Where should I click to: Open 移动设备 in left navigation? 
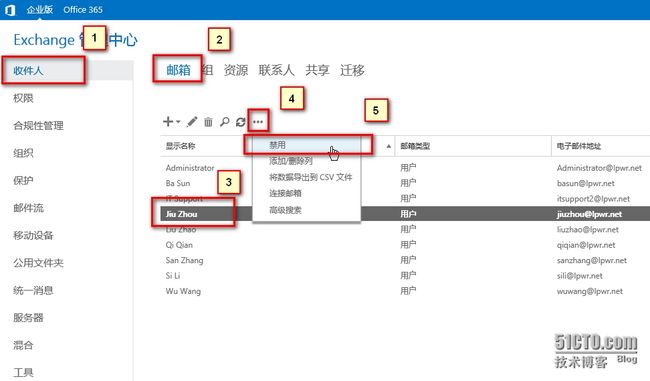click(x=33, y=235)
